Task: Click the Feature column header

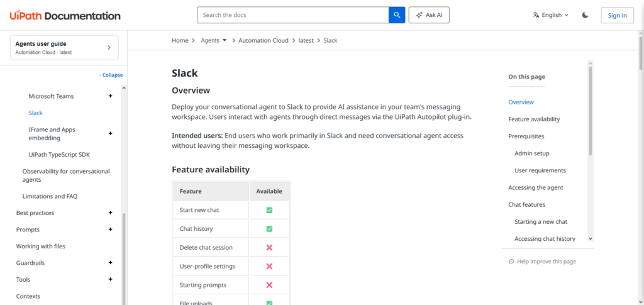Action: pos(211,191)
